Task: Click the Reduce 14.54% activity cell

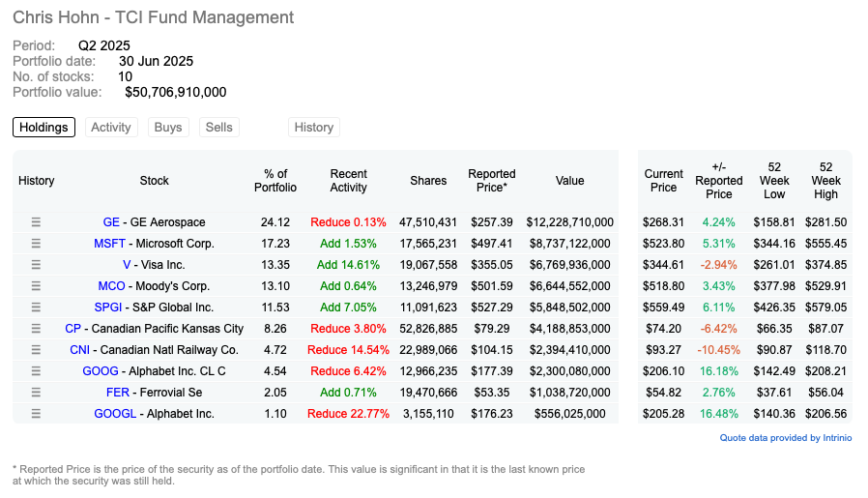Action: click(x=348, y=349)
